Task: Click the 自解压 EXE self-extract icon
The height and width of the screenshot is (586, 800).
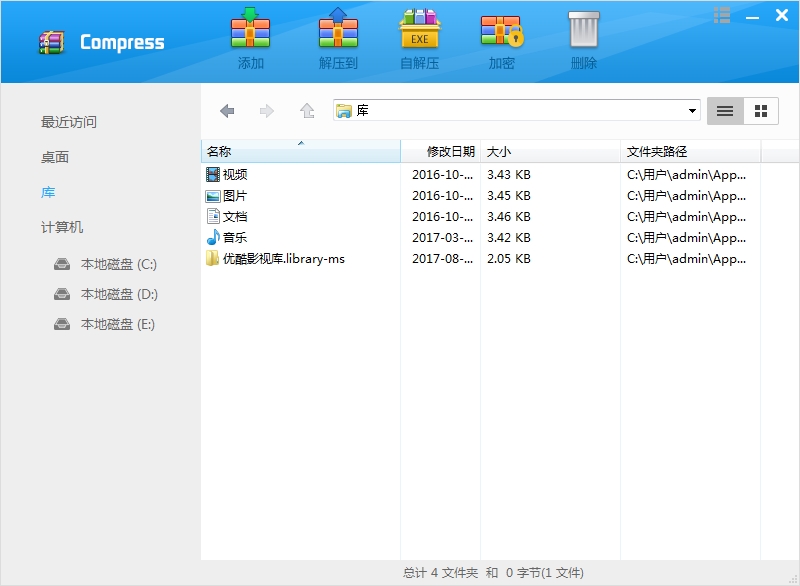Action: click(419, 29)
